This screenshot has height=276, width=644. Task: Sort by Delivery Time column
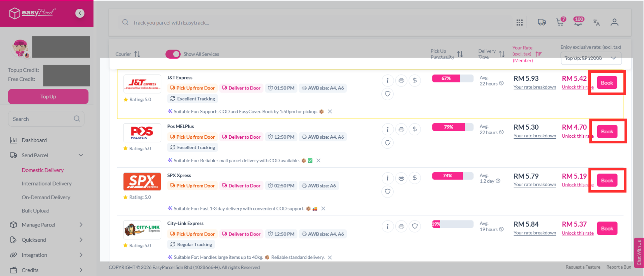click(x=502, y=54)
